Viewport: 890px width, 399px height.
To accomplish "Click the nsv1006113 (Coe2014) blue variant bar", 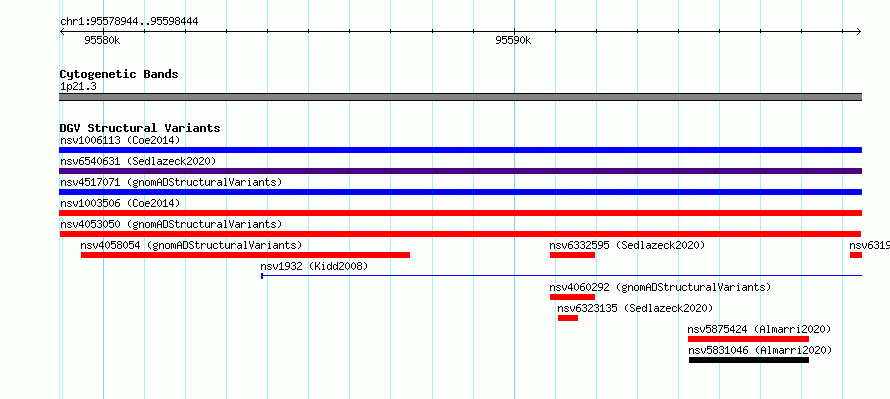I will click(x=460, y=150).
